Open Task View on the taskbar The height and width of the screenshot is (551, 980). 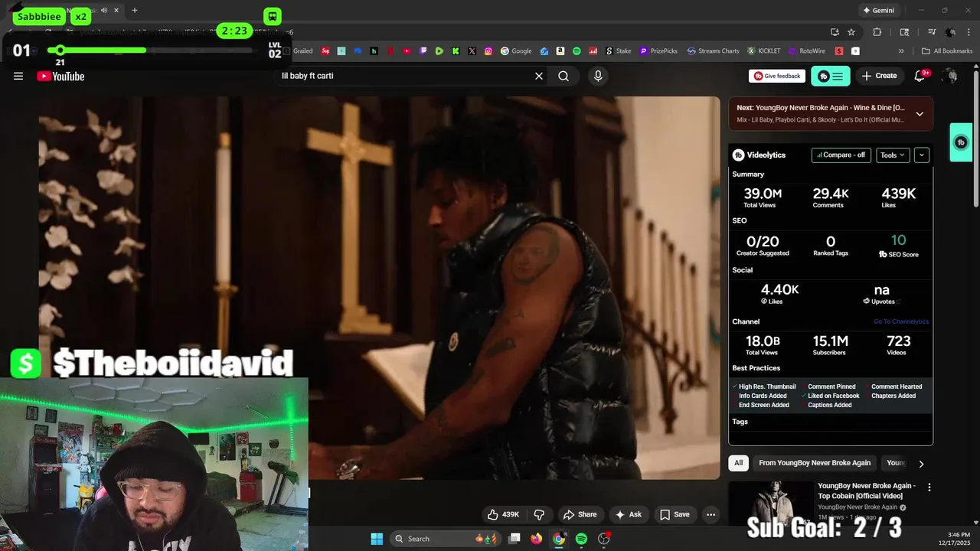click(x=514, y=539)
